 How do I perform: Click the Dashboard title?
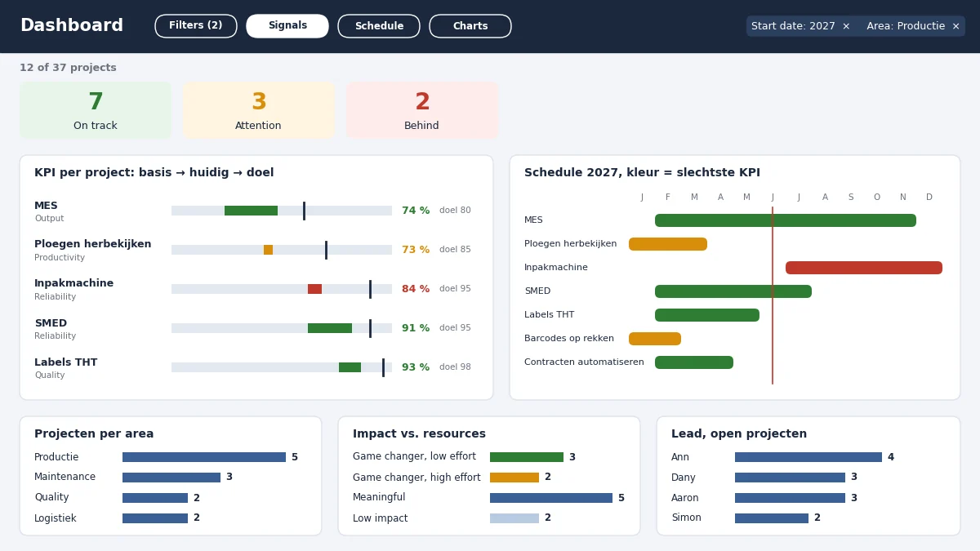[72, 26]
